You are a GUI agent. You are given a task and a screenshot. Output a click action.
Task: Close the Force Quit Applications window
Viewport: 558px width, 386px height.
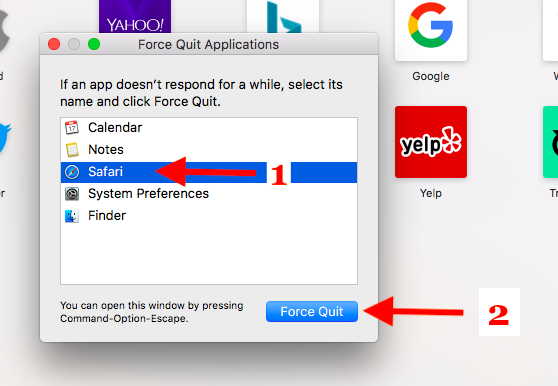[x=54, y=44]
